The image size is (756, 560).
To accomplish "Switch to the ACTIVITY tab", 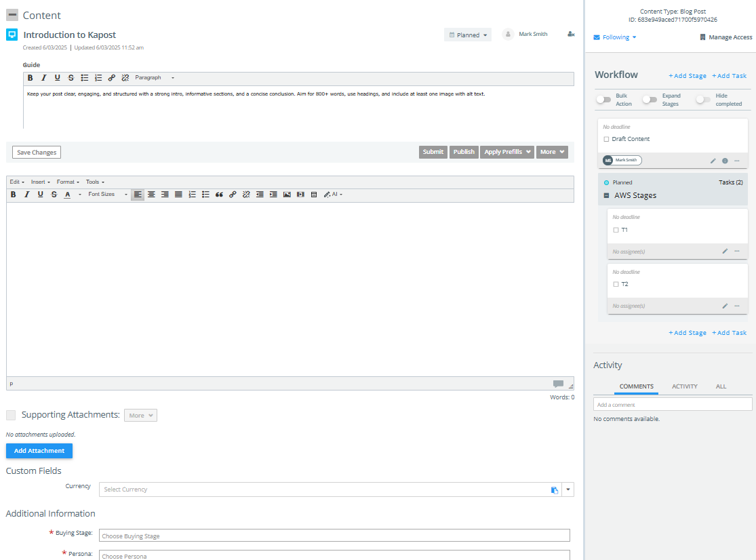I will click(x=685, y=386).
